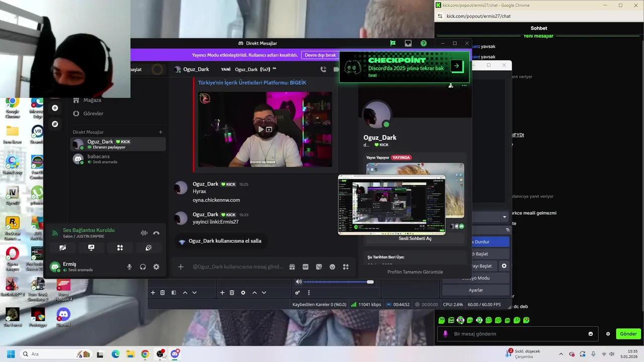Viewport: 644px width, 362px height.
Task: Open OBS virtual camera settings gear
Action: (504, 266)
